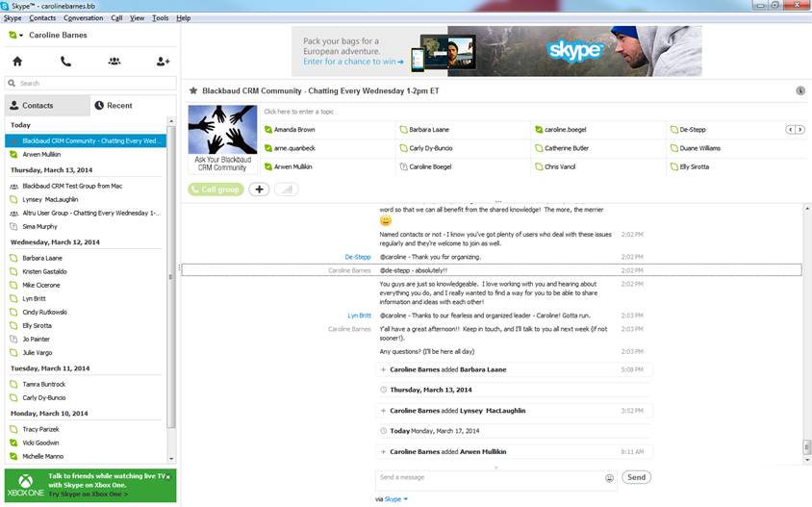Viewport: 812px width, 507px height.
Task: Open the Contacts menu
Action: coord(42,17)
